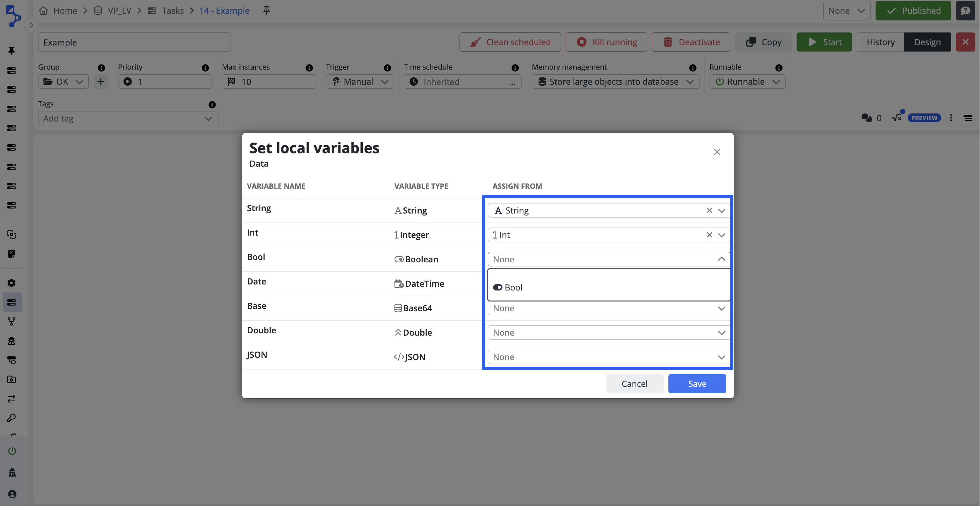
Task: Switch to the Design tab
Action: 927,42
